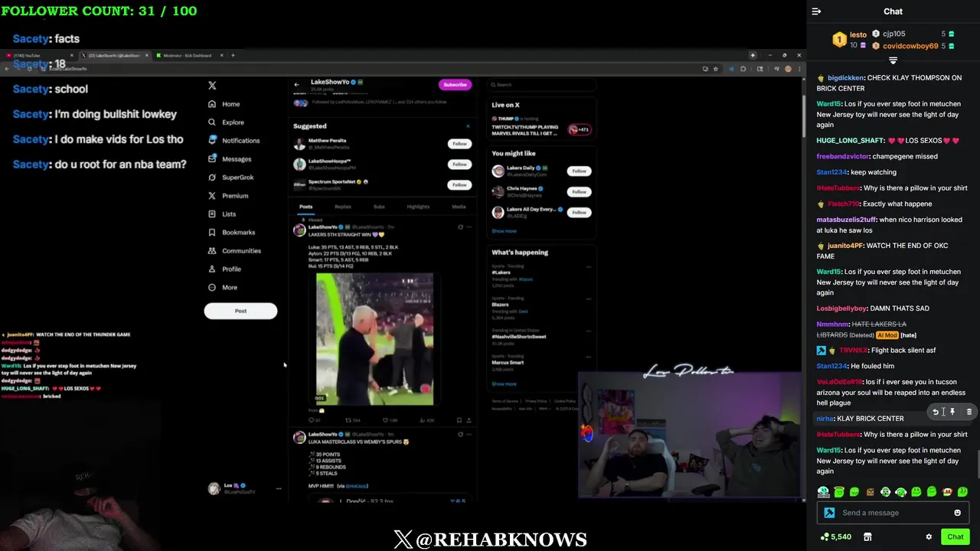Expand the gift leaderboard arrow

[x=893, y=60]
